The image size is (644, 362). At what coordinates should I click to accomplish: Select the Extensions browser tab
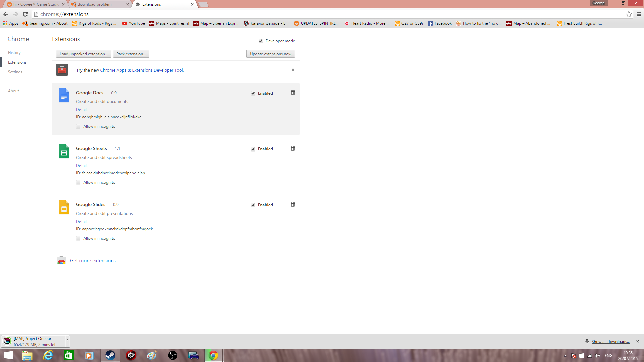pos(164,4)
